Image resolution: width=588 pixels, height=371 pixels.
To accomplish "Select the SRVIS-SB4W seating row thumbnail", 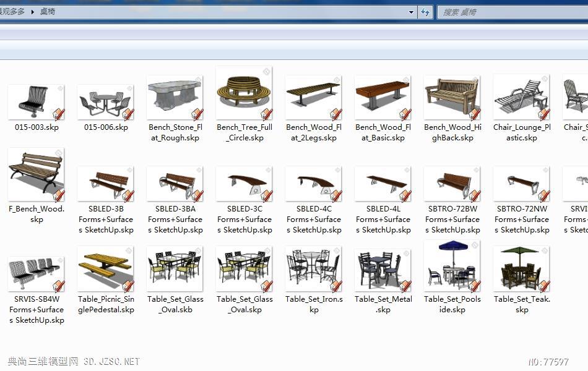I will 37,274.
